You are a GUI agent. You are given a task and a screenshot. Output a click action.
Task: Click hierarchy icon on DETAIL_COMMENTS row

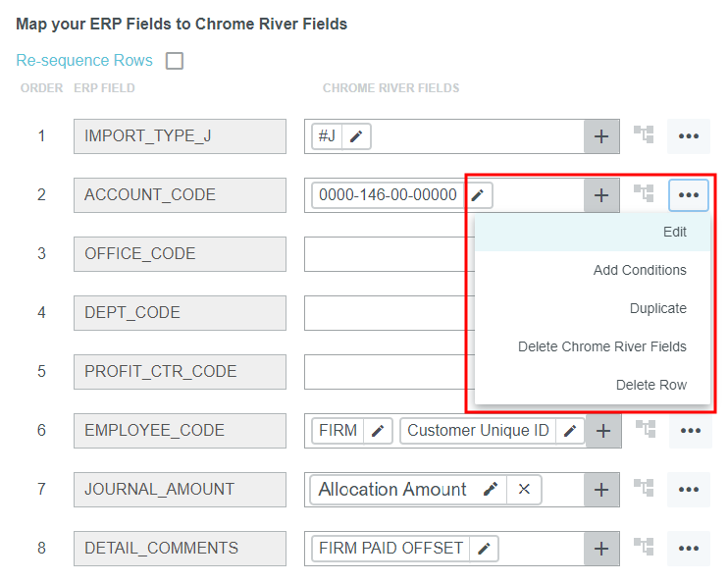[x=644, y=548]
